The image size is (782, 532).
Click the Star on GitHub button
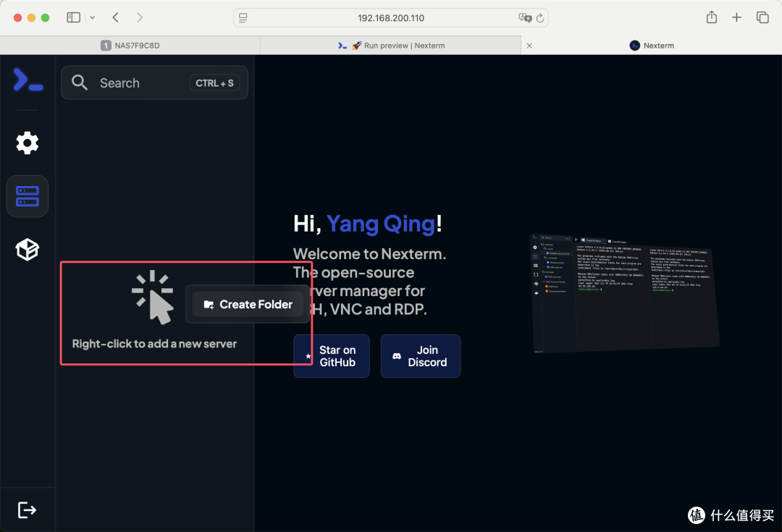tap(331, 355)
